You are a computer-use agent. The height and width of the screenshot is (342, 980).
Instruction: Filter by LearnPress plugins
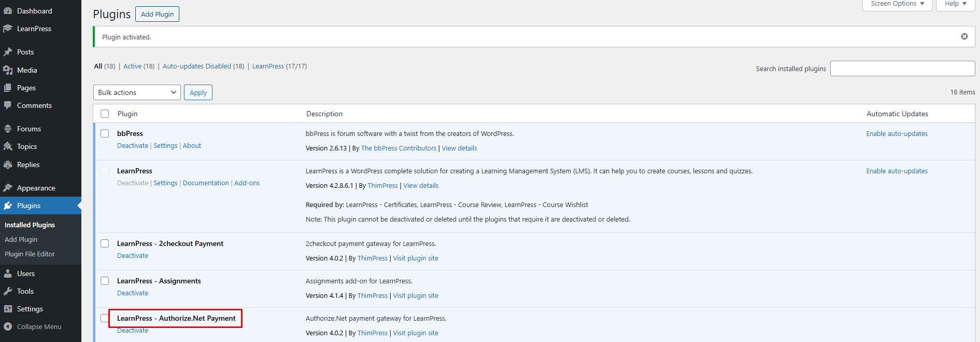(x=268, y=66)
